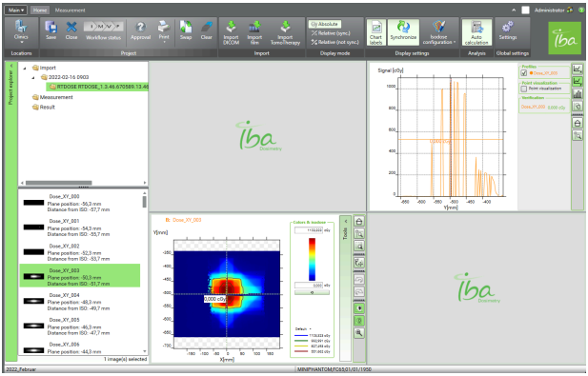Import DICOM data
This screenshot has width=588, height=376.
pyautogui.click(x=231, y=32)
